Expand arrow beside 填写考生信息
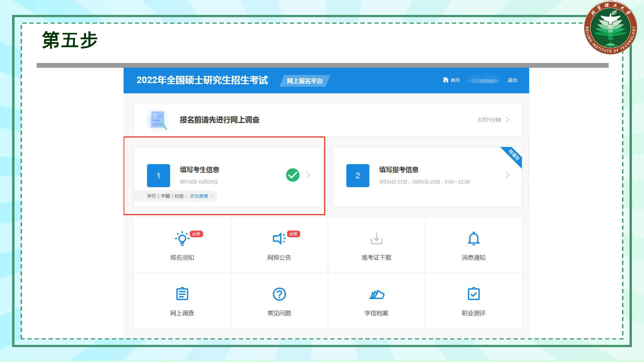Viewport: 644px width, 362px height. 308,175
